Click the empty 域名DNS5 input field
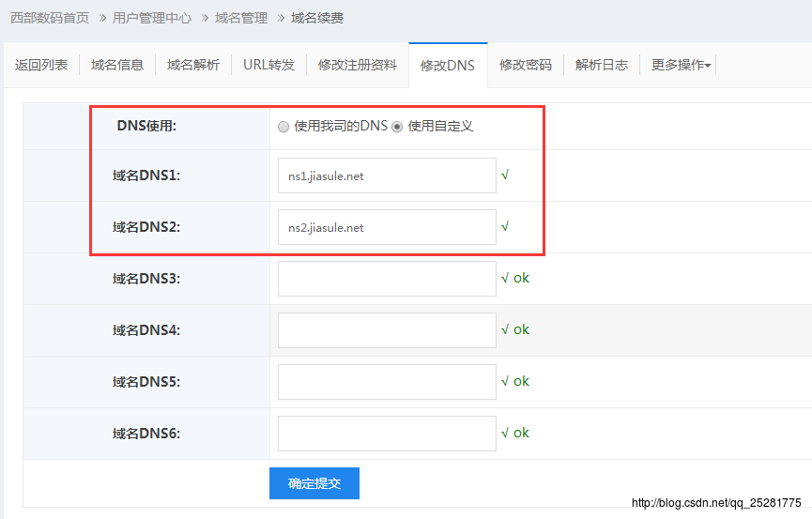The height and width of the screenshot is (519, 812). (387, 382)
